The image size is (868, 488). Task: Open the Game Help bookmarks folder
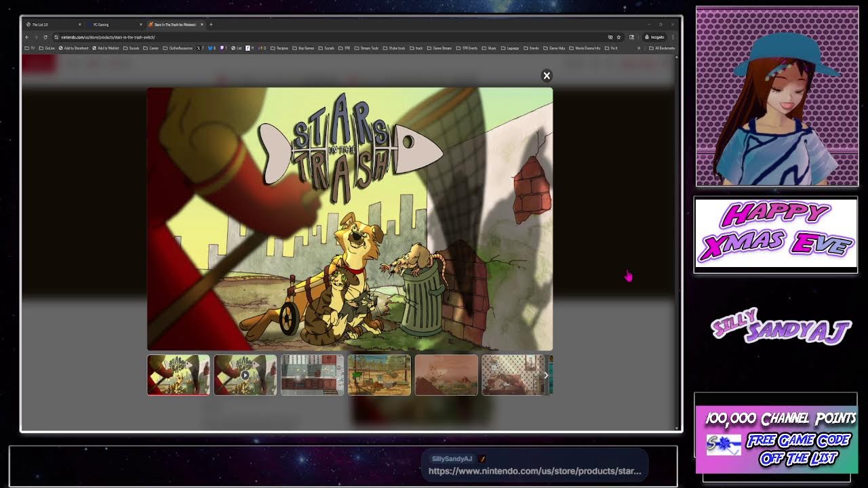point(554,48)
